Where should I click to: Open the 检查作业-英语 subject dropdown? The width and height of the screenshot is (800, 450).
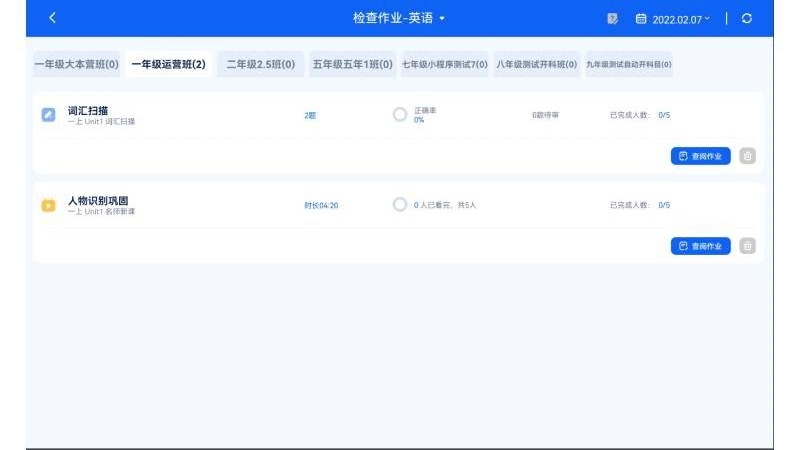click(x=399, y=18)
